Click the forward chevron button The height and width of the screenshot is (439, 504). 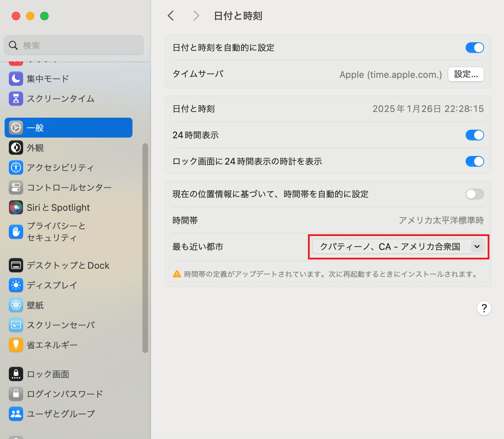pos(196,16)
